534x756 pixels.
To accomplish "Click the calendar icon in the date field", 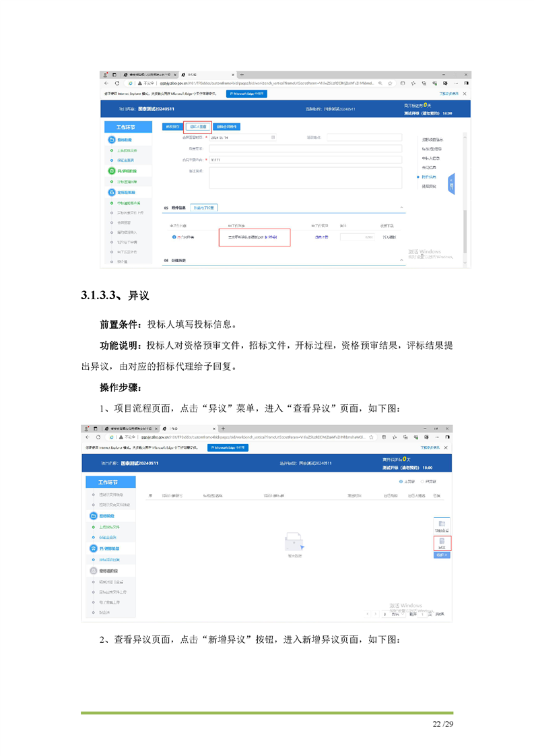I will click(273, 137).
